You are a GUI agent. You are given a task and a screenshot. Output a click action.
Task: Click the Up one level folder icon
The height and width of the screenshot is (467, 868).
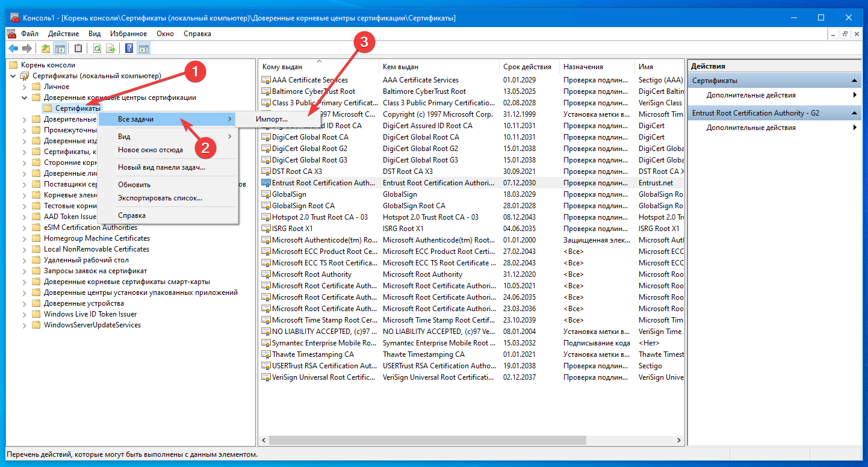click(x=46, y=48)
